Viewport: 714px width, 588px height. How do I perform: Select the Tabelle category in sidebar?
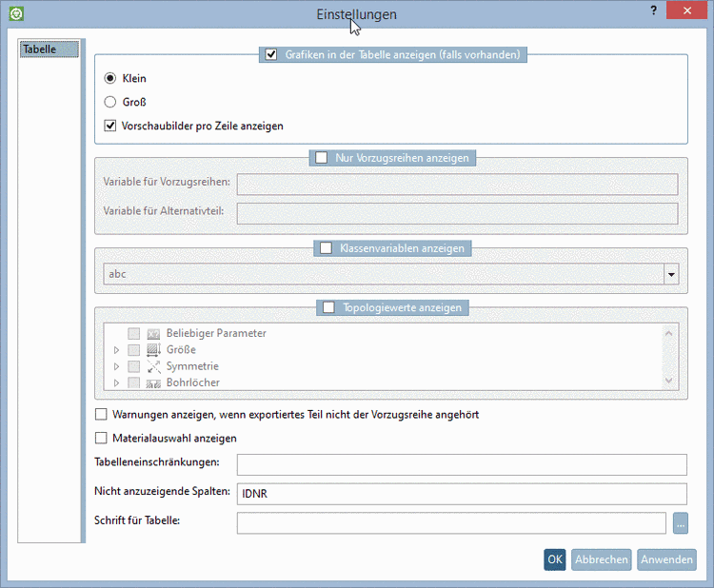[x=50, y=49]
